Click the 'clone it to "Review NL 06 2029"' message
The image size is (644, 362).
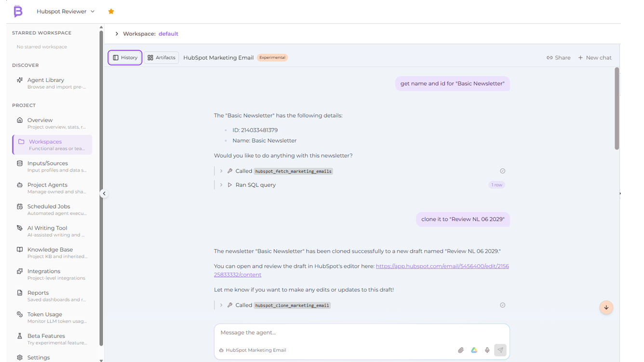pos(463,219)
